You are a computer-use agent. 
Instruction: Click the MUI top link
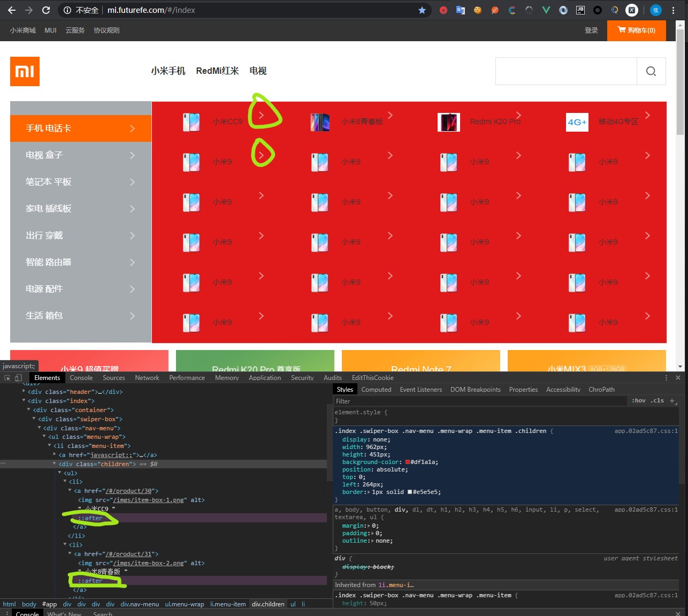coord(50,31)
